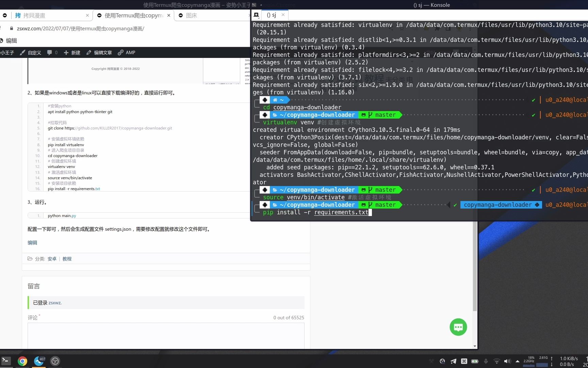Open the network globe tray icon
Screen dimensions: 588x368
pyautogui.click(x=442, y=361)
